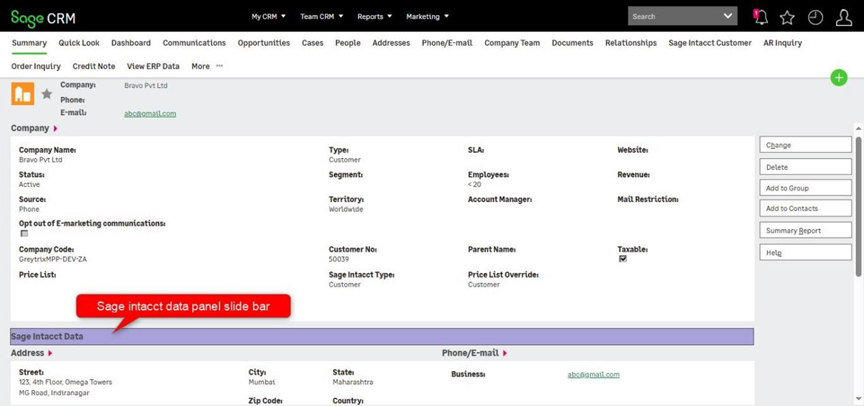Open the Reports dropdown menu
This screenshot has height=406, width=864.
[374, 17]
